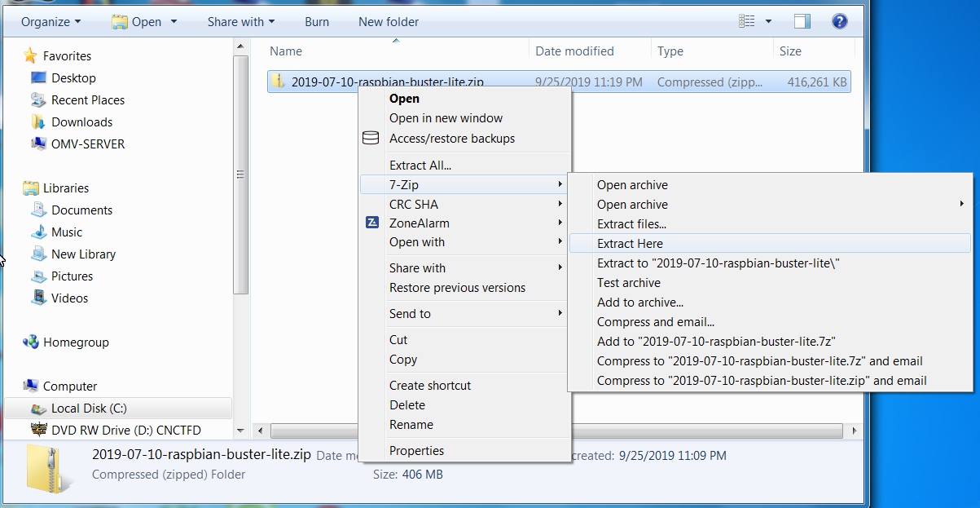Click the preview pane icon near top right
The width and height of the screenshot is (980, 508).
(802, 20)
